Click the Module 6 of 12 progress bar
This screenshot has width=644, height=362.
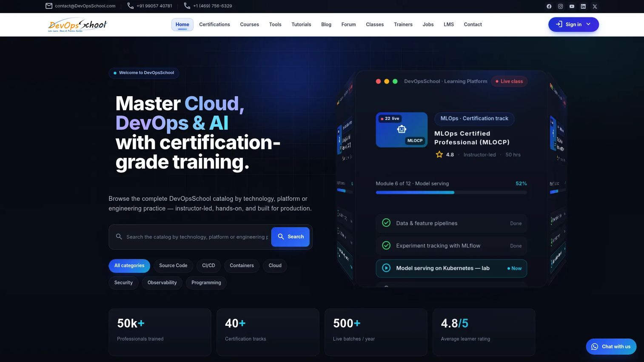pos(451,193)
